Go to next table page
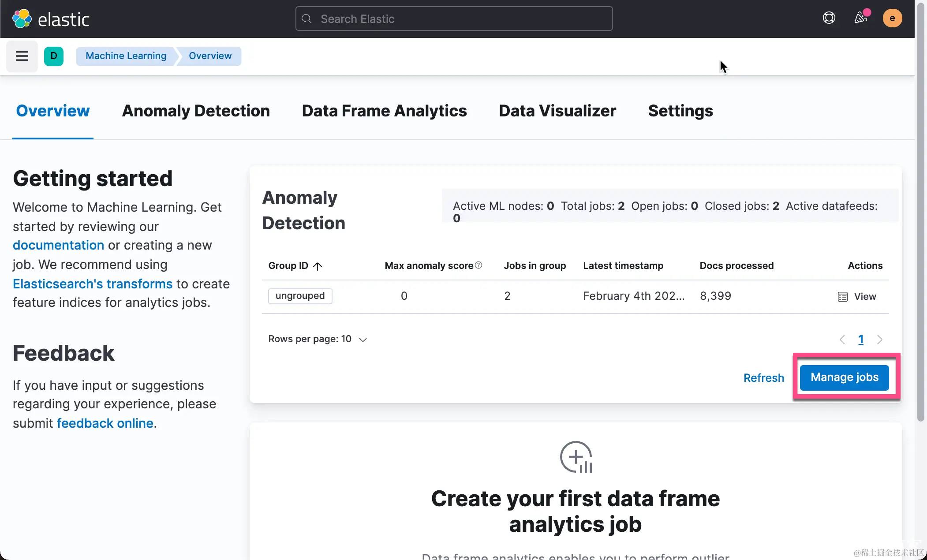Image resolution: width=927 pixels, height=560 pixels. pos(880,339)
